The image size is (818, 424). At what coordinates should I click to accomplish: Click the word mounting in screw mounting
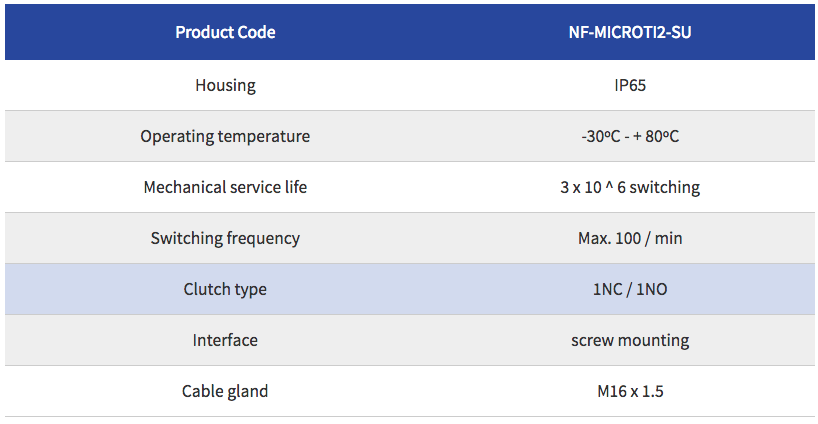tap(653, 341)
